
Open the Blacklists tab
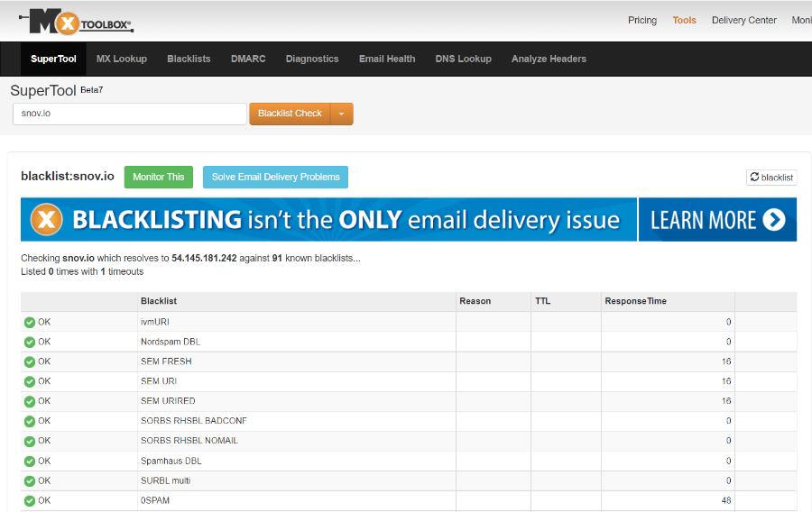click(189, 59)
